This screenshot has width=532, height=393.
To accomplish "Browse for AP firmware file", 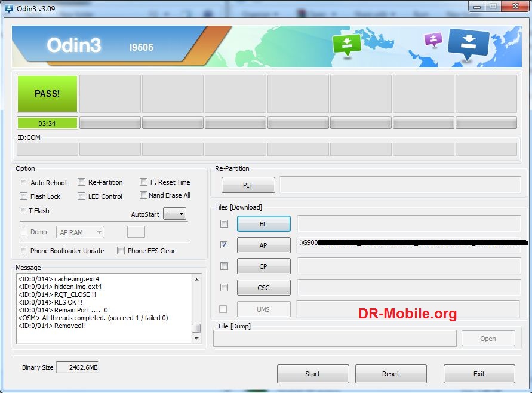I will point(264,245).
